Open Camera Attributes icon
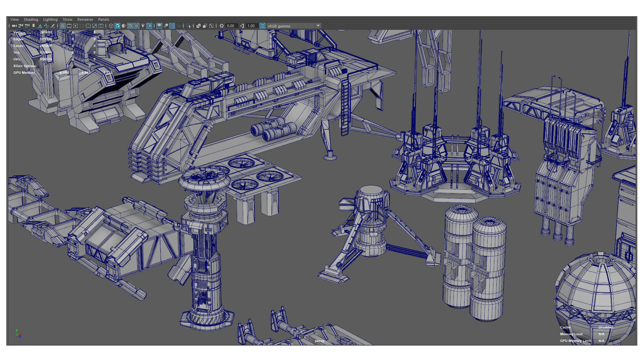Image resolution: width=644 pixels, height=362 pixels. coord(27,26)
